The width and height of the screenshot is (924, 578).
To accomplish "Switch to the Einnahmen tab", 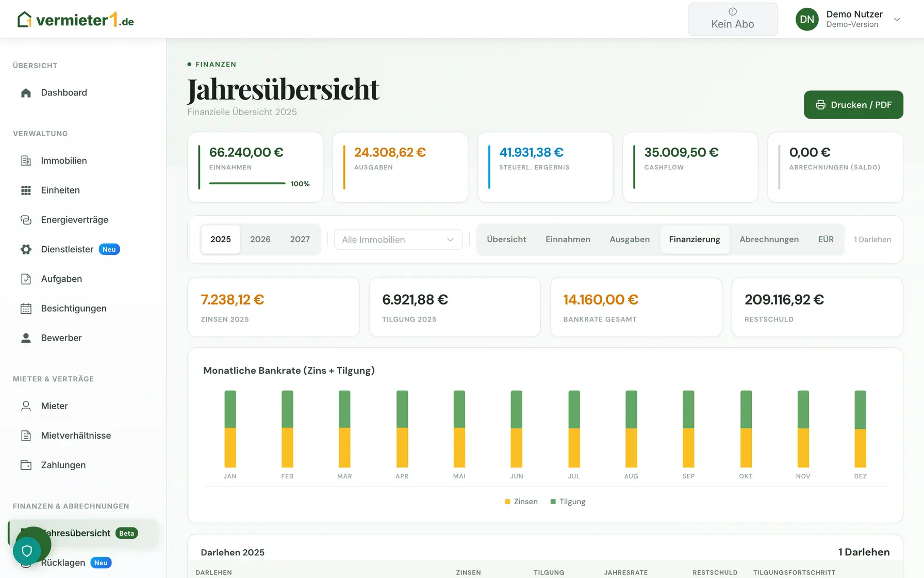I will [568, 239].
